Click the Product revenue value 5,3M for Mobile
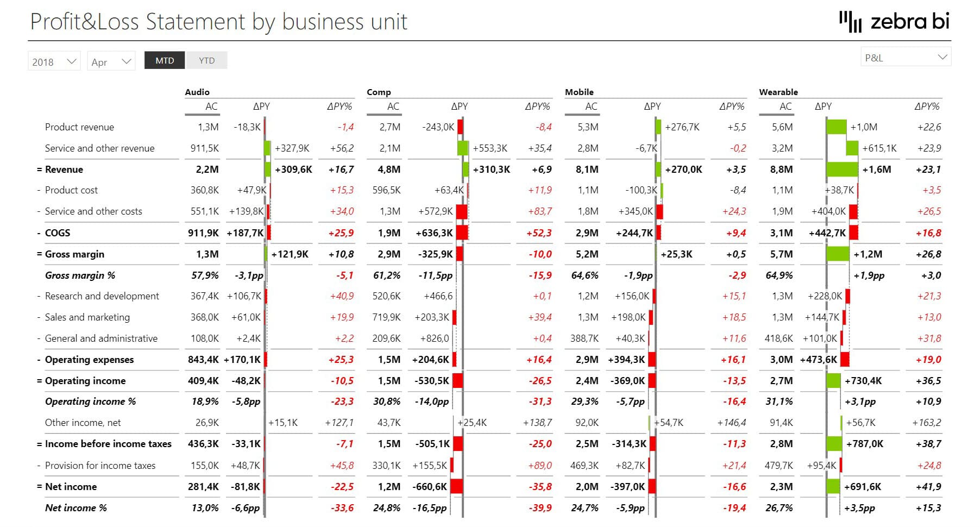Image resolution: width=980 pixels, height=527 pixels. 589,127
